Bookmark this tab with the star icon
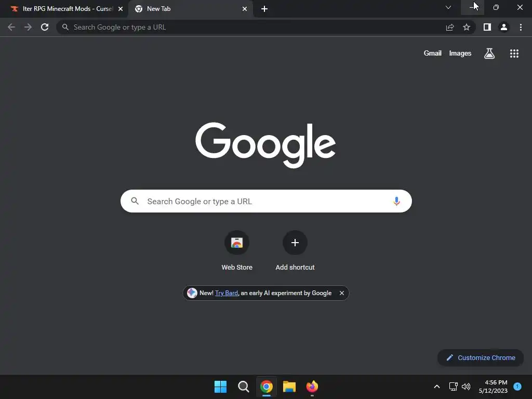This screenshot has width=532, height=399. [x=467, y=27]
